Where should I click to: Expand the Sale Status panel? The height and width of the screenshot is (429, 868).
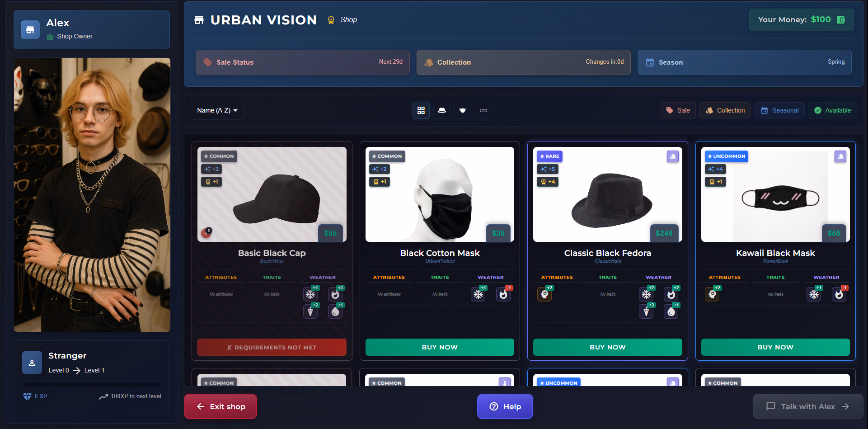303,62
